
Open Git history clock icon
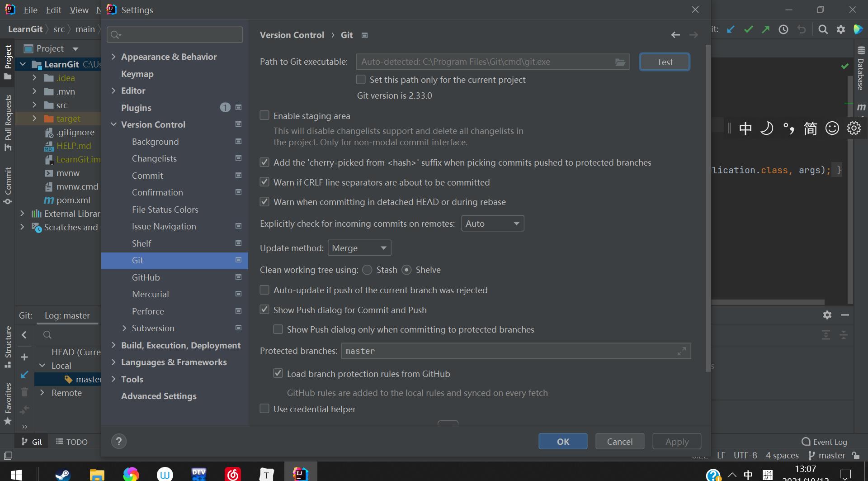pyautogui.click(x=783, y=29)
